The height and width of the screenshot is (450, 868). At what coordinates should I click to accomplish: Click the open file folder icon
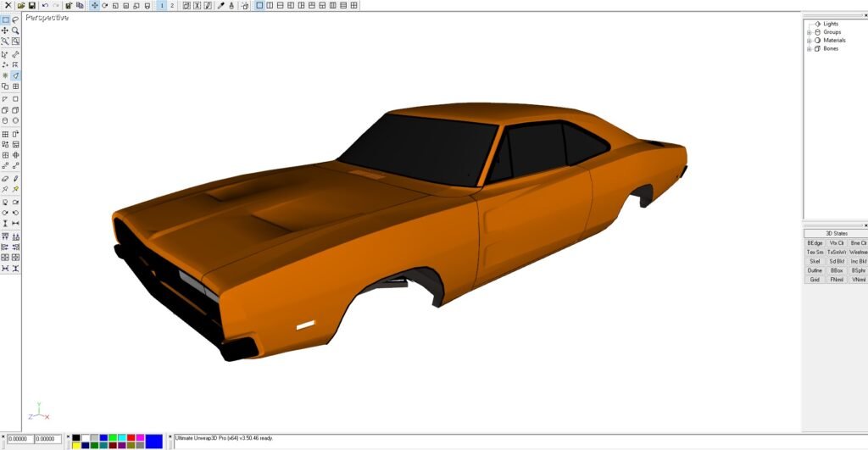(21, 5)
